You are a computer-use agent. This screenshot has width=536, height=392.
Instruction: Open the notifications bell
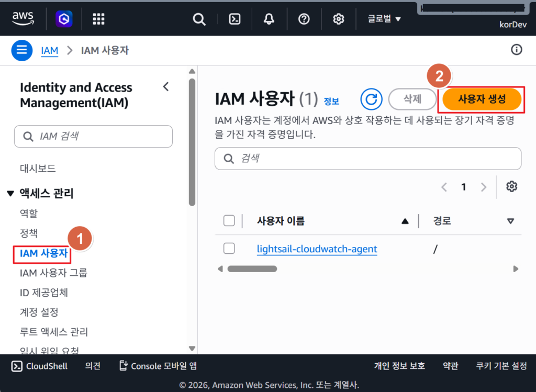269,19
